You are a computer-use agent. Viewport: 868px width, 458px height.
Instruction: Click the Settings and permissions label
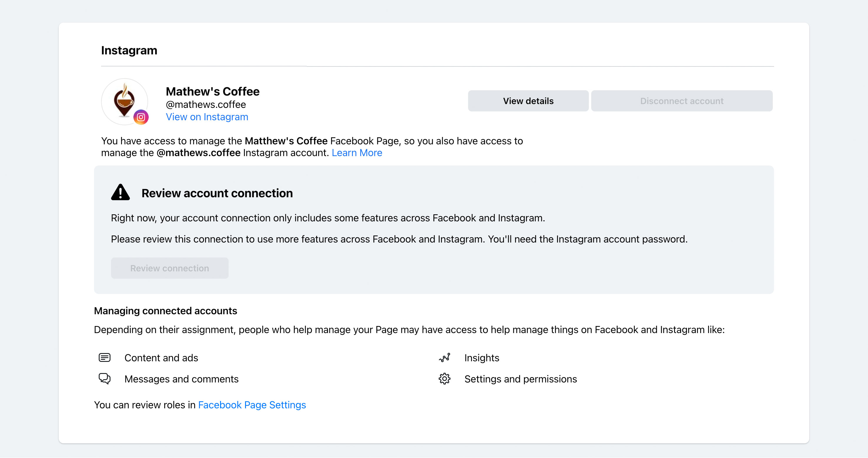tap(521, 379)
